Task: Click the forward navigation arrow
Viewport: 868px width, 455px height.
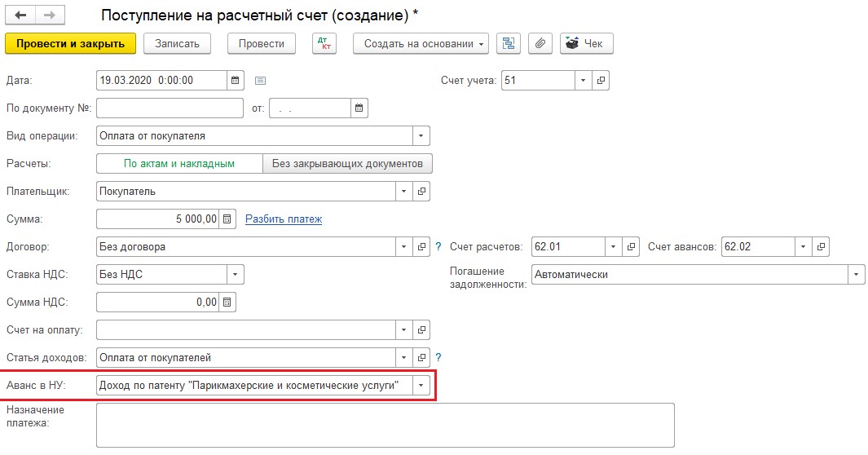Action: point(49,15)
